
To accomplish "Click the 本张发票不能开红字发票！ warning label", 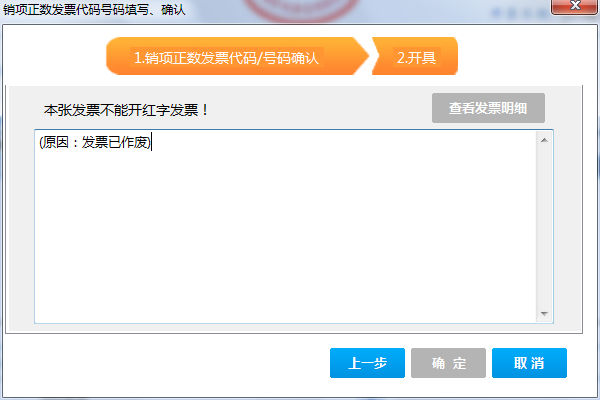I will coord(126,110).
